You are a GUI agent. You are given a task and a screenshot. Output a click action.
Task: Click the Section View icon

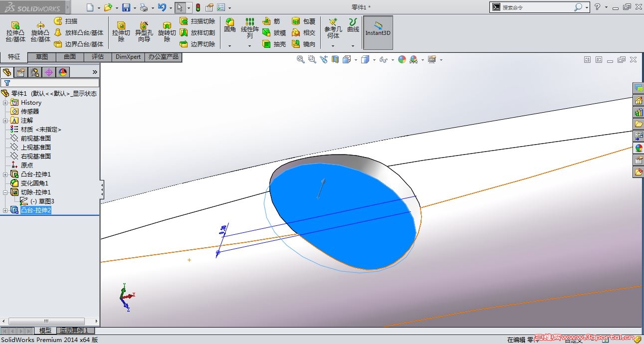pos(335,59)
